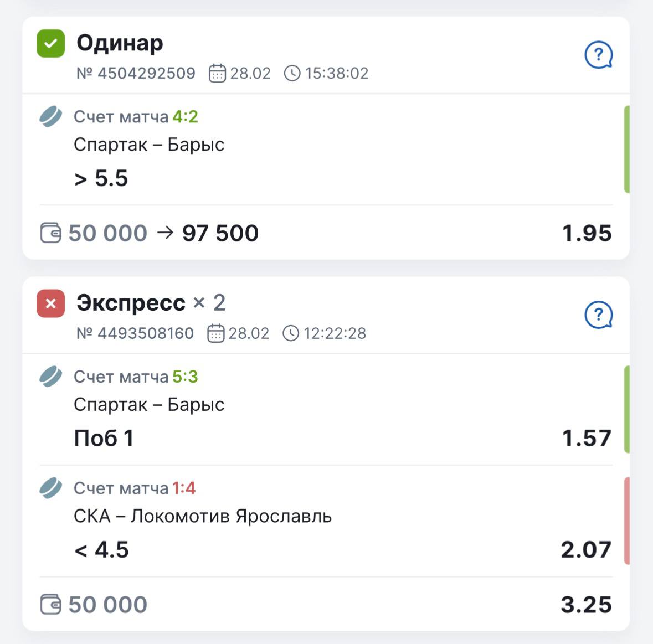Click clock icon next to 12:22:28
The height and width of the screenshot is (644, 653).
click(x=291, y=333)
